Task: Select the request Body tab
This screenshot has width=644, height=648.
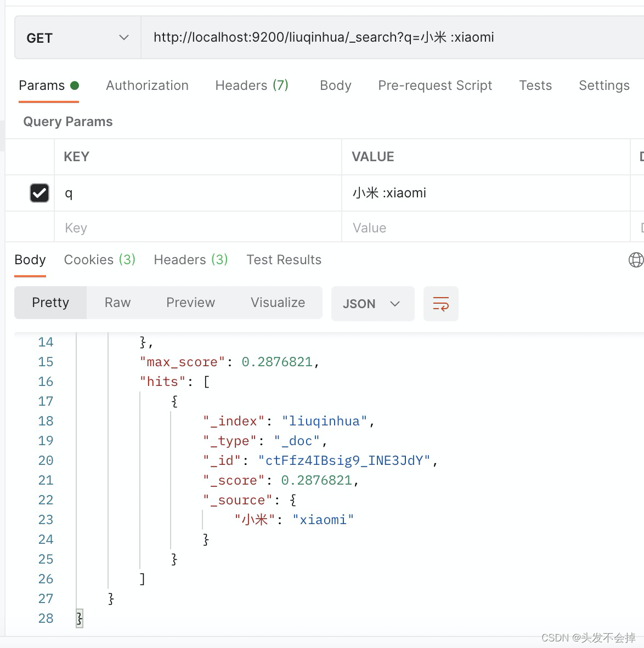Action: pos(336,86)
